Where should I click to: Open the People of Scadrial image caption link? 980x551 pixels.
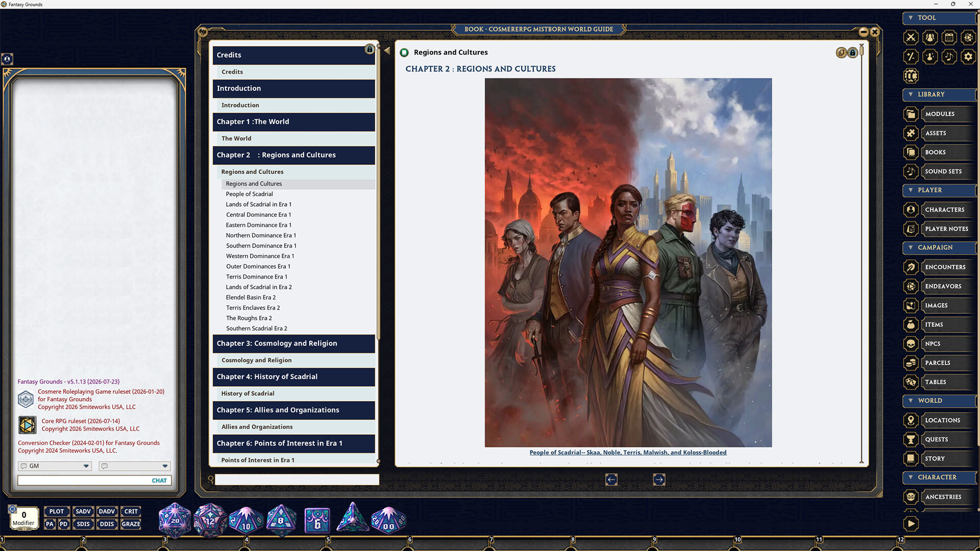pos(628,453)
